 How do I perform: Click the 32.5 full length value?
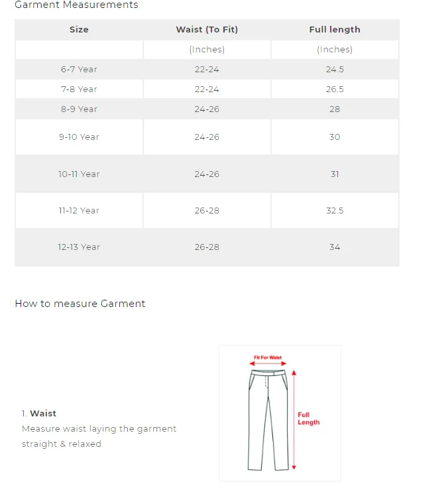coord(335,211)
